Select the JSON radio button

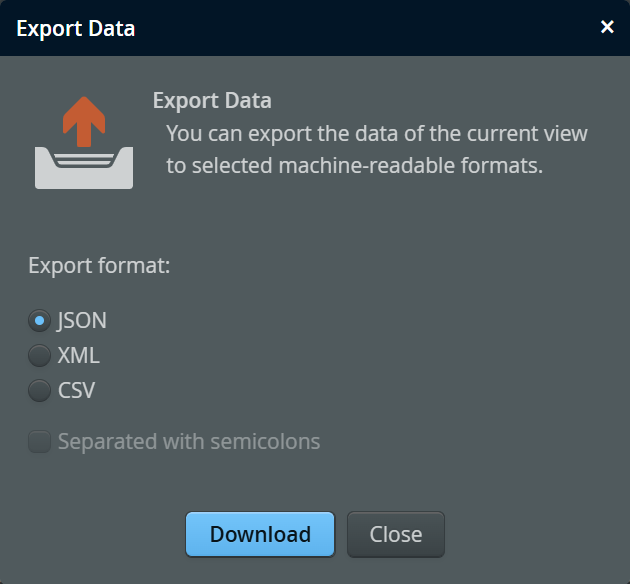coord(40,321)
